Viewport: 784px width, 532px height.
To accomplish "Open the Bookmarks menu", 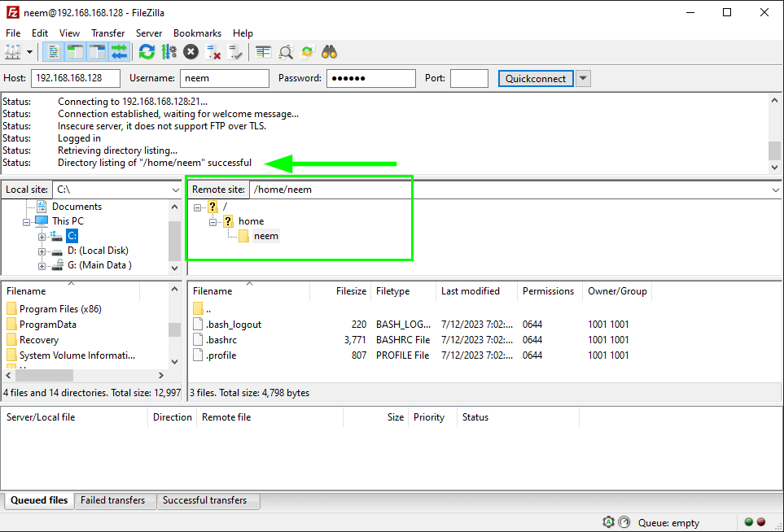I will tap(198, 33).
